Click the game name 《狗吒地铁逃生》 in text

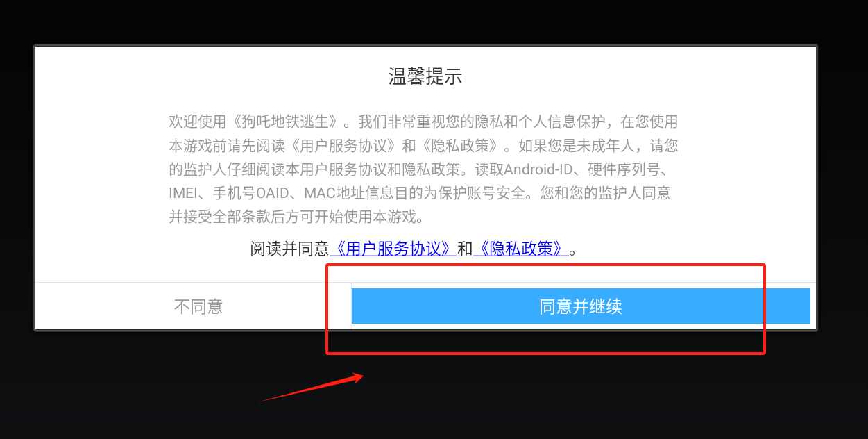(x=287, y=122)
